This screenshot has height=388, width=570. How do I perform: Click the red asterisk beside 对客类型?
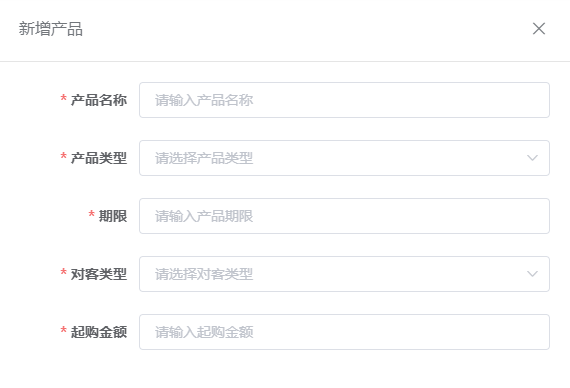point(63,272)
